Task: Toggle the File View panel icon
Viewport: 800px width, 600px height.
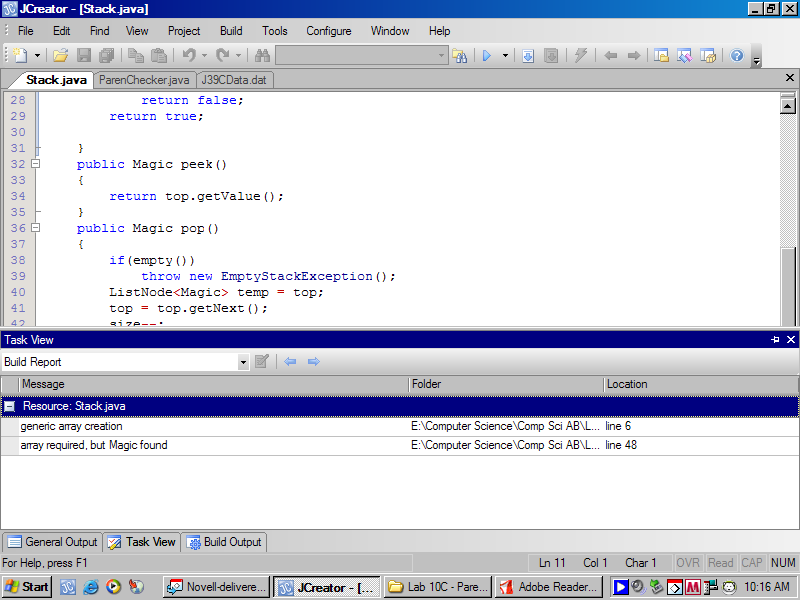Action: (x=662, y=55)
